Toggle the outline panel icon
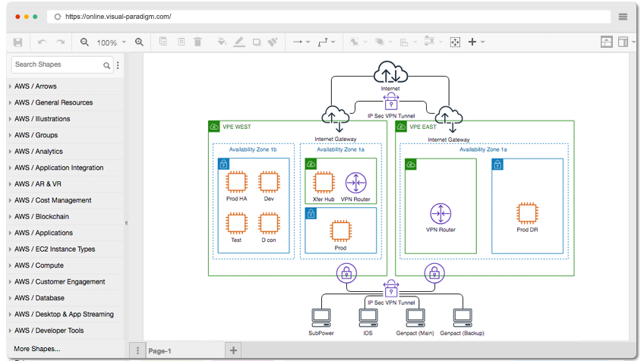644x361 pixels. pos(606,42)
